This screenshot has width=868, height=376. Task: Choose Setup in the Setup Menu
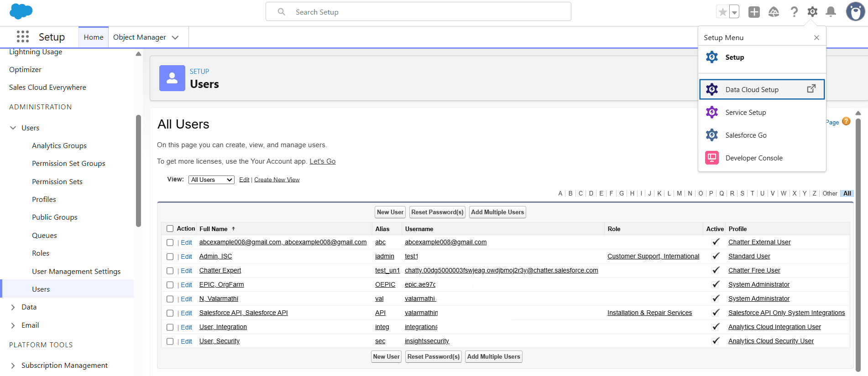[x=762, y=57]
